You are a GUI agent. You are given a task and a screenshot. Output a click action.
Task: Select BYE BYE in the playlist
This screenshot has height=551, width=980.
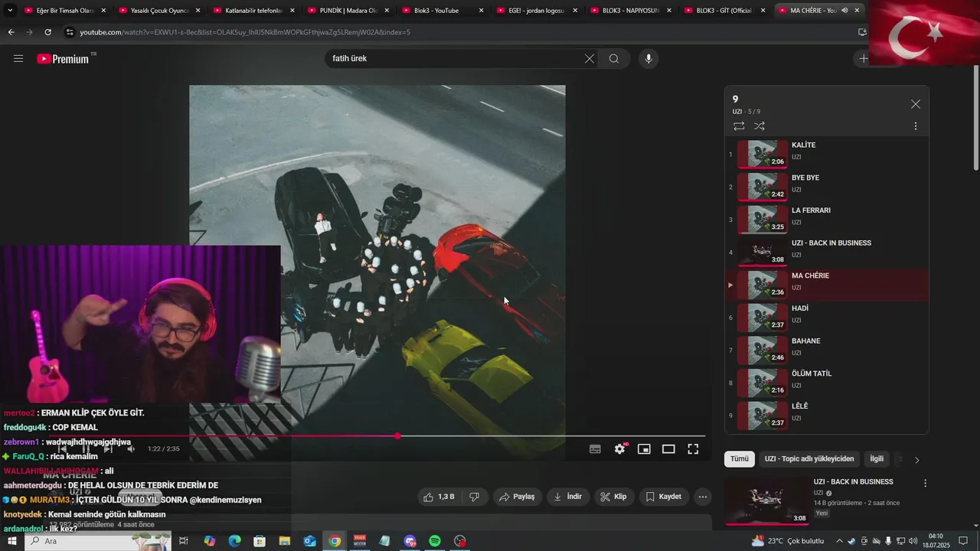click(827, 187)
